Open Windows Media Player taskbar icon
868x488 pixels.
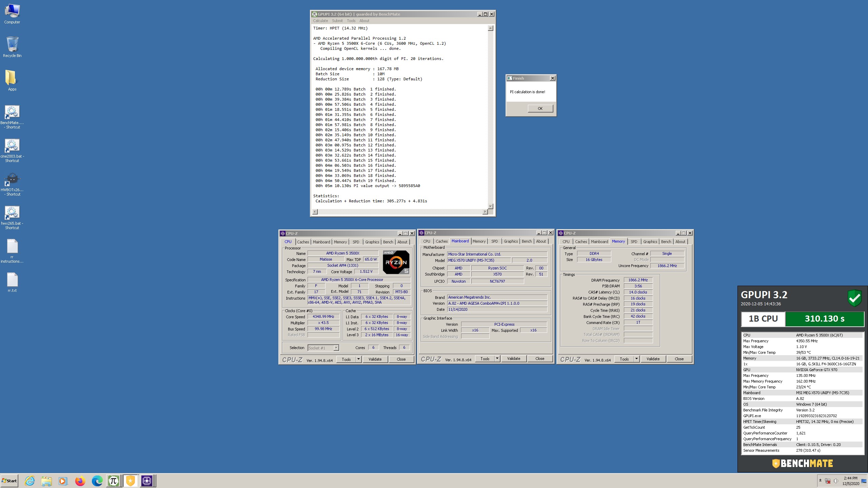click(63, 481)
